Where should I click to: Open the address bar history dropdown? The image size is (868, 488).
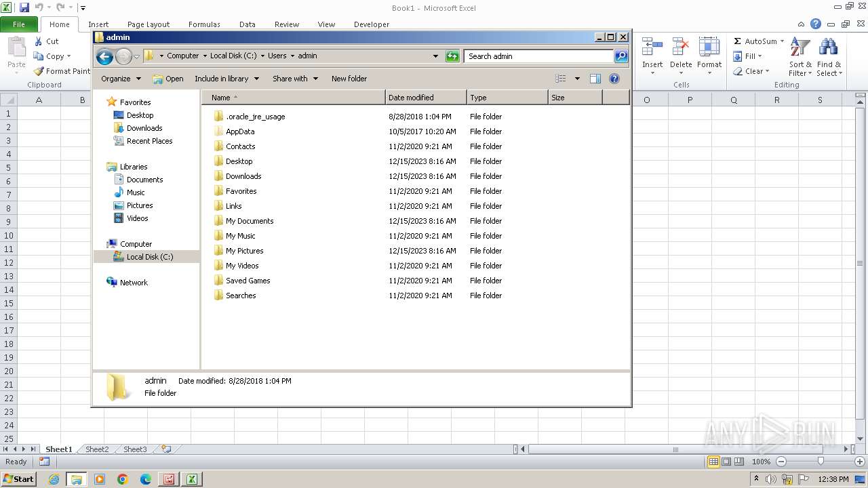point(435,56)
